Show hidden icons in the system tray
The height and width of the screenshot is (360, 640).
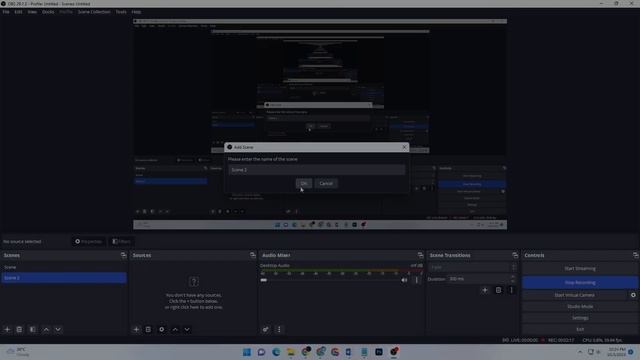pyautogui.click(x=580, y=352)
